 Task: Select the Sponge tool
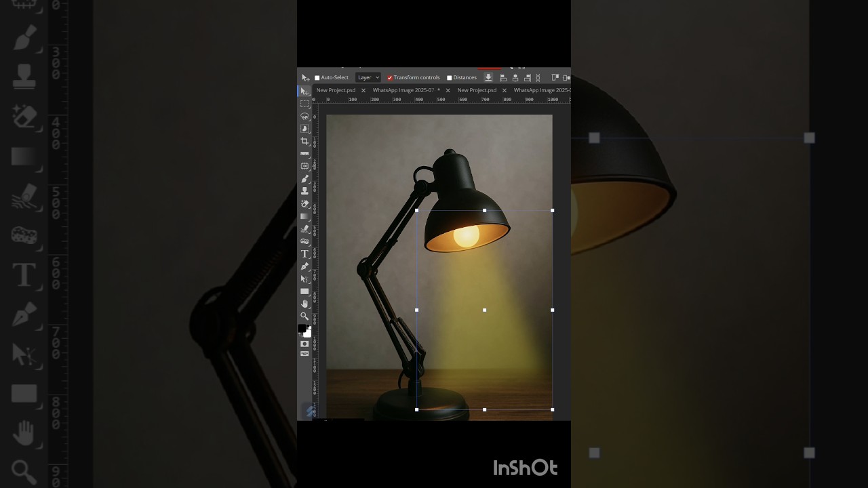(x=304, y=241)
